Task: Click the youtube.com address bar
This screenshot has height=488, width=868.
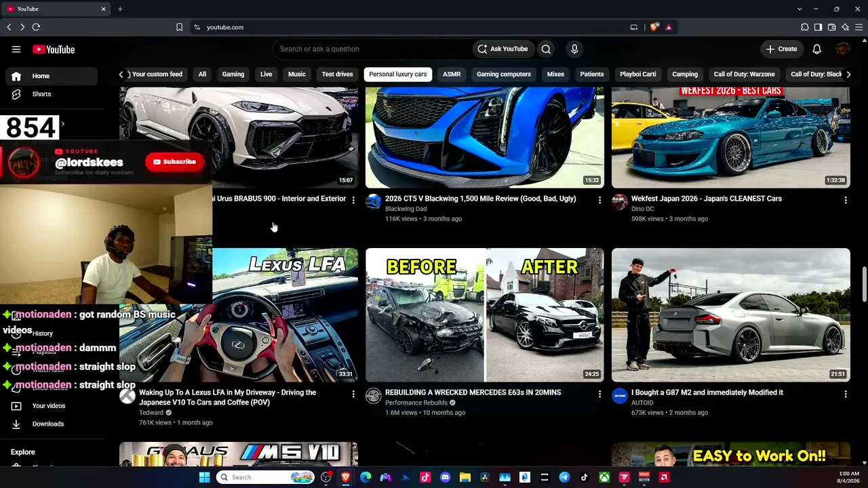Action: point(414,27)
